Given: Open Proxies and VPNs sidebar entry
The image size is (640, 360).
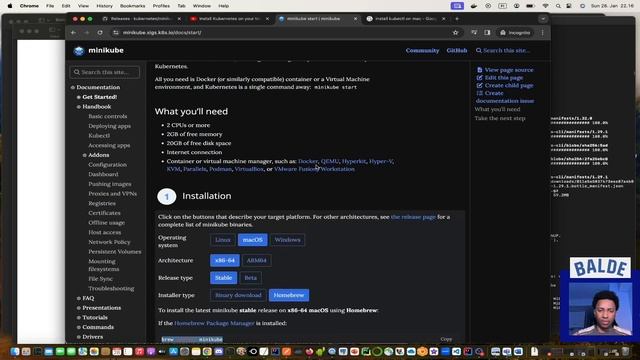Looking at the screenshot, I should click(112, 193).
